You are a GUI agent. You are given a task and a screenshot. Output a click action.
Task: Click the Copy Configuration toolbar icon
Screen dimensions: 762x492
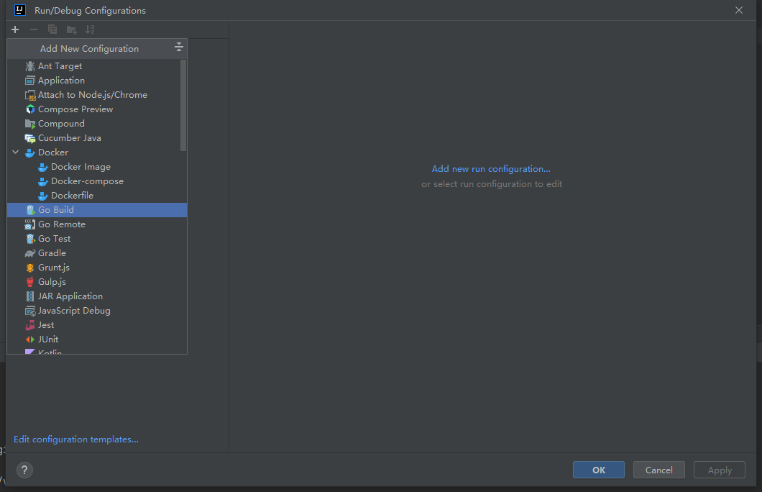click(52, 30)
